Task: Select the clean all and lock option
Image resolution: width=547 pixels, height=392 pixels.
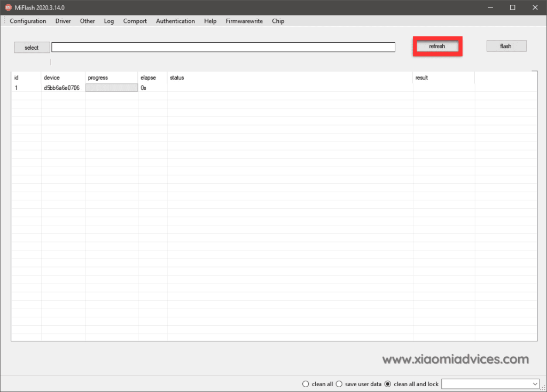Action: click(x=412, y=384)
